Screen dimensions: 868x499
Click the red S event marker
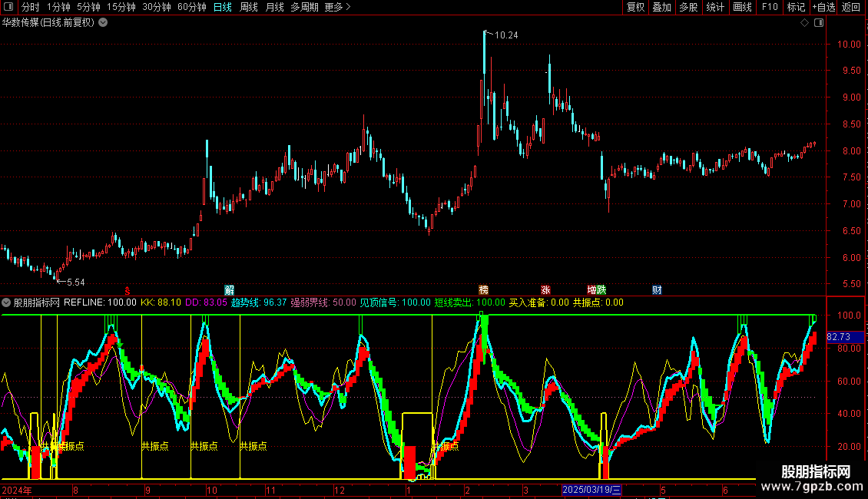(x=128, y=291)
